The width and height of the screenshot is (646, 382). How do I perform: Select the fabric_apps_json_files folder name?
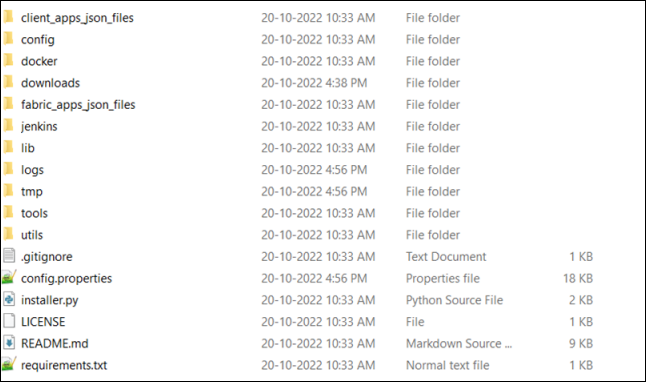point(78,105)
